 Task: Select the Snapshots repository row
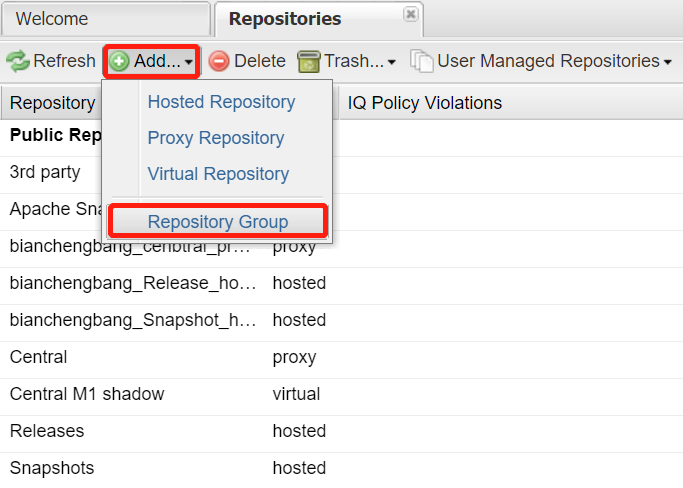(x=50, y=468)
